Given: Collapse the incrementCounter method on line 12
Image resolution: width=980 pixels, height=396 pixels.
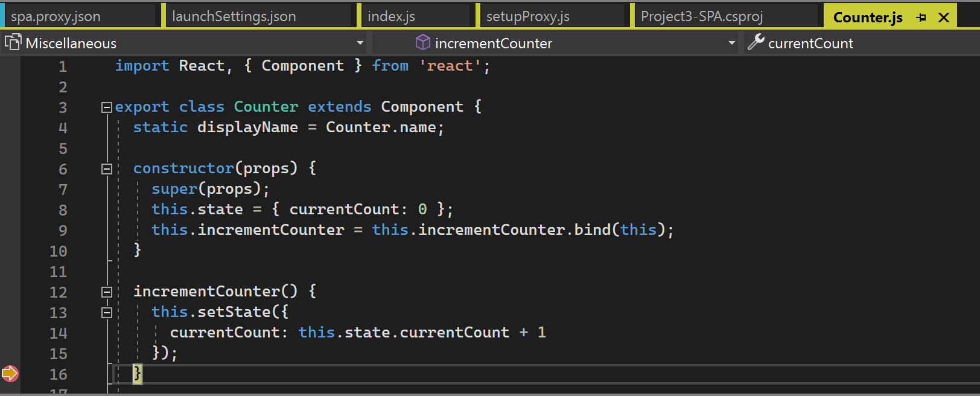Looking at the screenshot, I should 107,292.
